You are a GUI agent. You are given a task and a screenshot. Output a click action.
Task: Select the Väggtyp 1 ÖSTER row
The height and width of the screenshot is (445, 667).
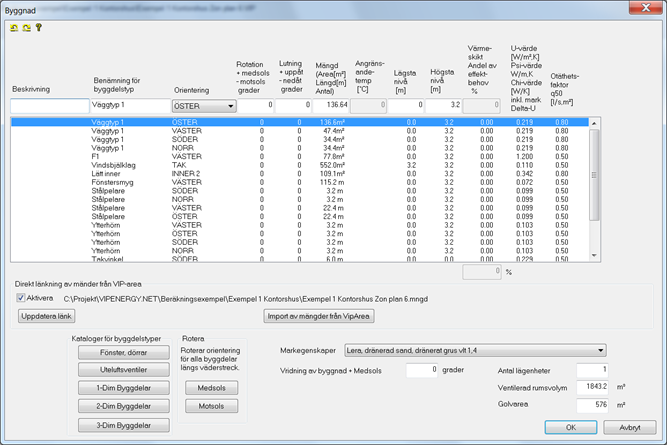(300, 122)
